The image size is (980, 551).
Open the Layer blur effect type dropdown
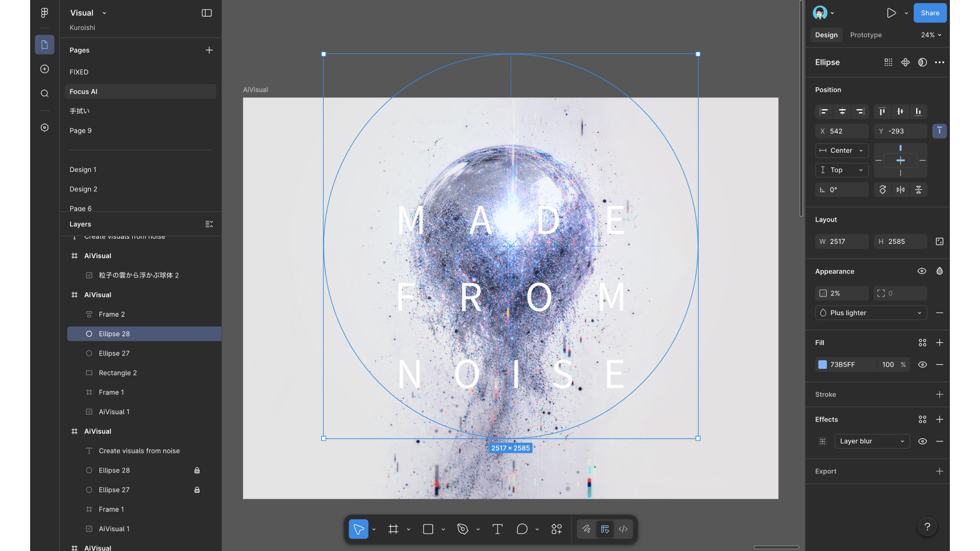pyautogui.click(x=872, y=441)
